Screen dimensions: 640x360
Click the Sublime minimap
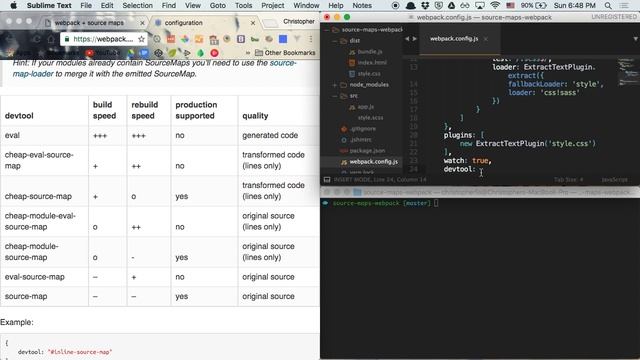pyautogui.click(x=628, y=72)
